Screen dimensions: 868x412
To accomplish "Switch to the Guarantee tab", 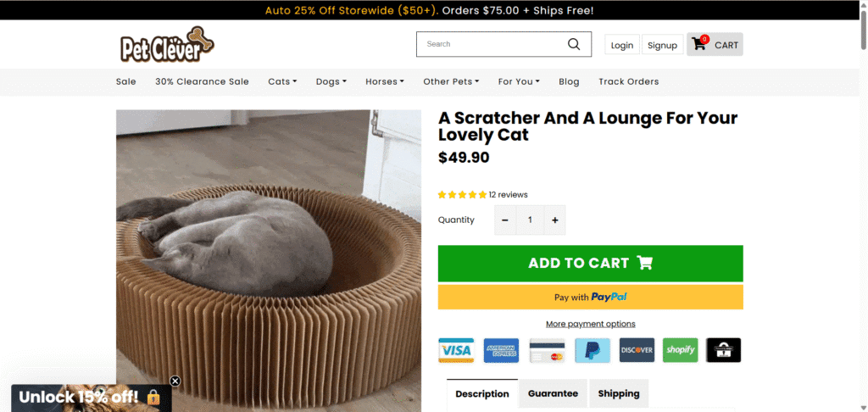I will coord(553,393).
